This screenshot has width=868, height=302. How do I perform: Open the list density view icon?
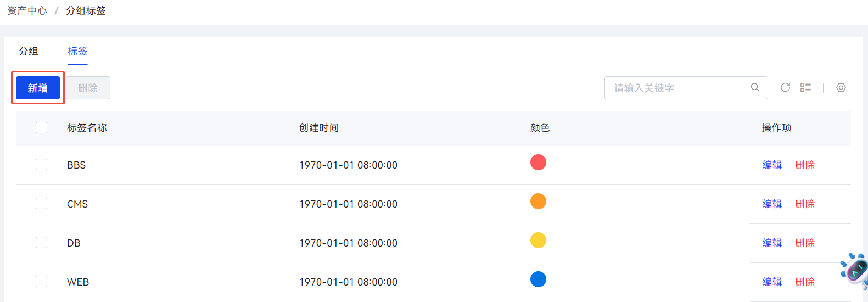(x=805, y=88)
